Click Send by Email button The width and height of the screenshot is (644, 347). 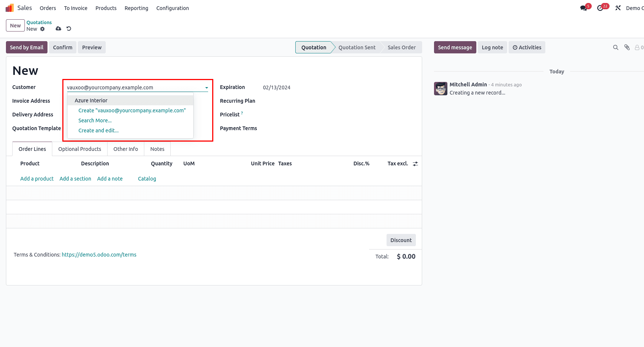click(x=27, y=47)
